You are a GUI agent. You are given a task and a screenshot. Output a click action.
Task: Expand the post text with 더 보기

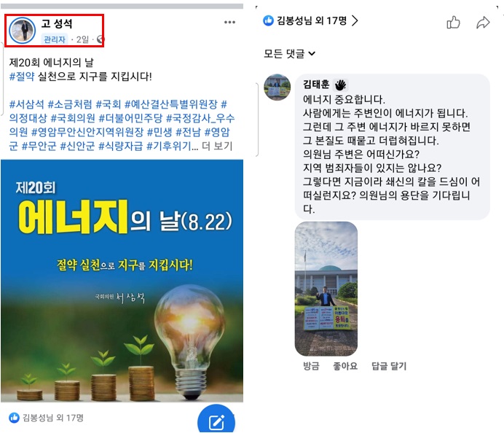(x=217, y=146)
